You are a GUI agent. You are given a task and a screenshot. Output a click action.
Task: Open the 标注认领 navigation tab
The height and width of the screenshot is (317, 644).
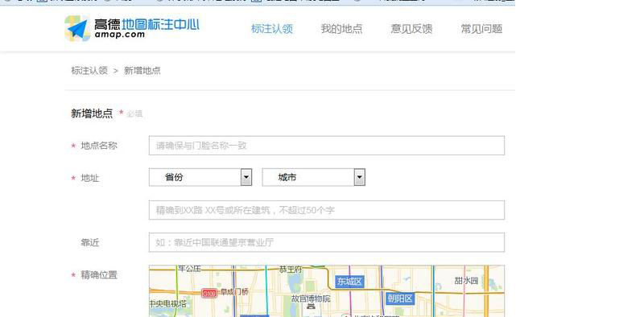pyautogui.click(x=272, y=29)
